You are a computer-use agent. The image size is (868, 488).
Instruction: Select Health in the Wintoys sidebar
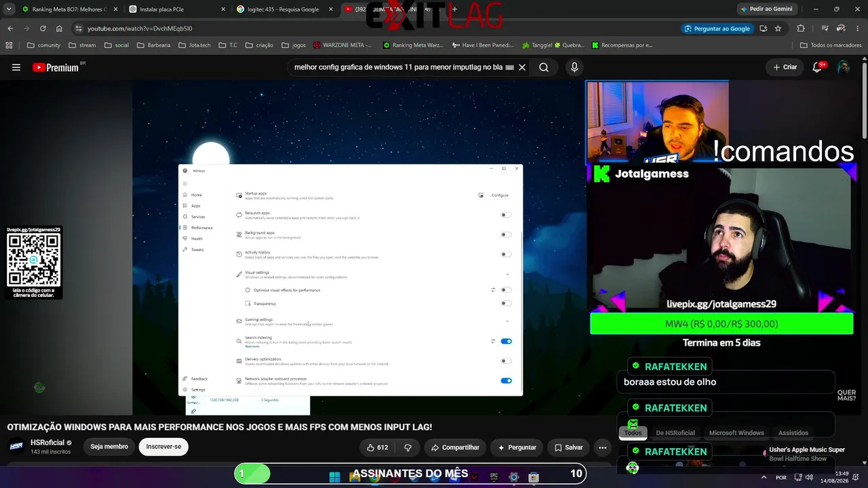click(193, 239)
